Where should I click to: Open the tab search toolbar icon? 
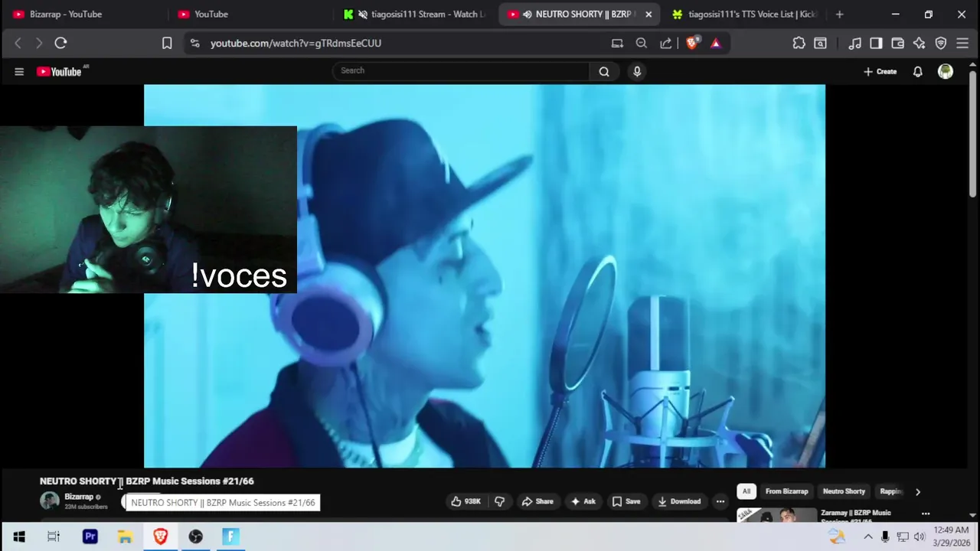820,44
